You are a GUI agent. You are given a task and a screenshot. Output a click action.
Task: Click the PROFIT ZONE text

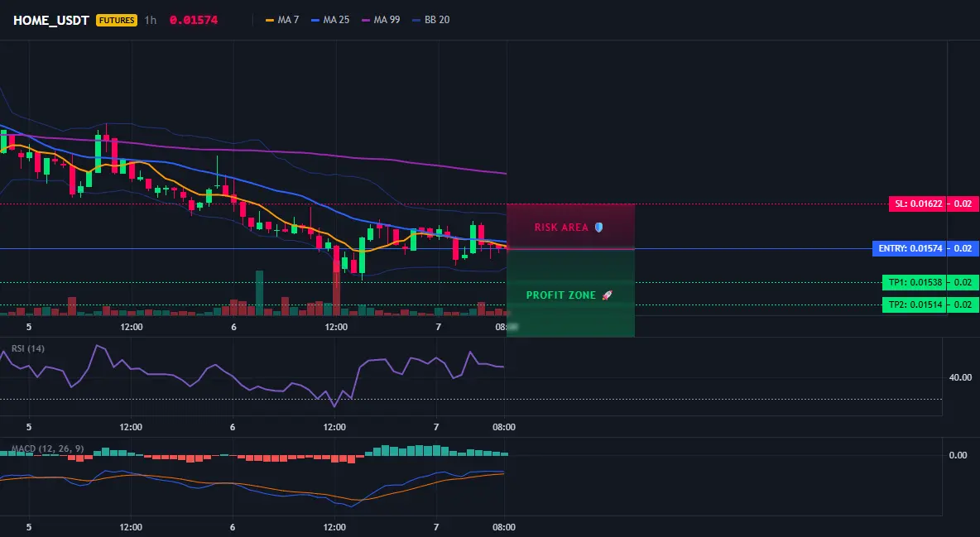coord(561,295)
